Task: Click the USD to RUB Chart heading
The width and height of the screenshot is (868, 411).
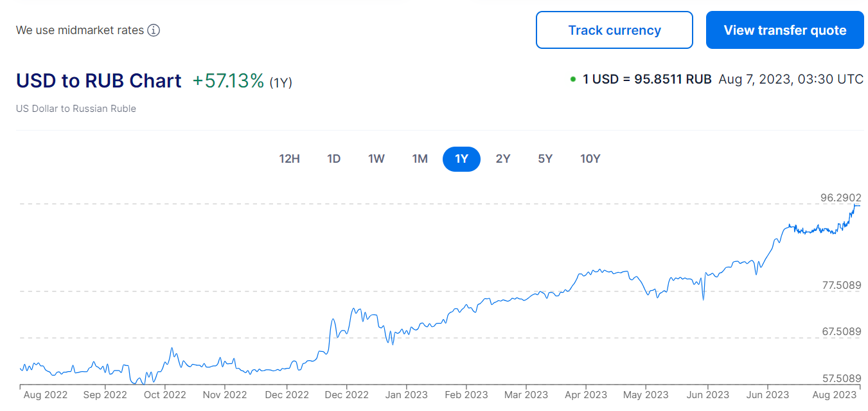Action: click(99, 81)
